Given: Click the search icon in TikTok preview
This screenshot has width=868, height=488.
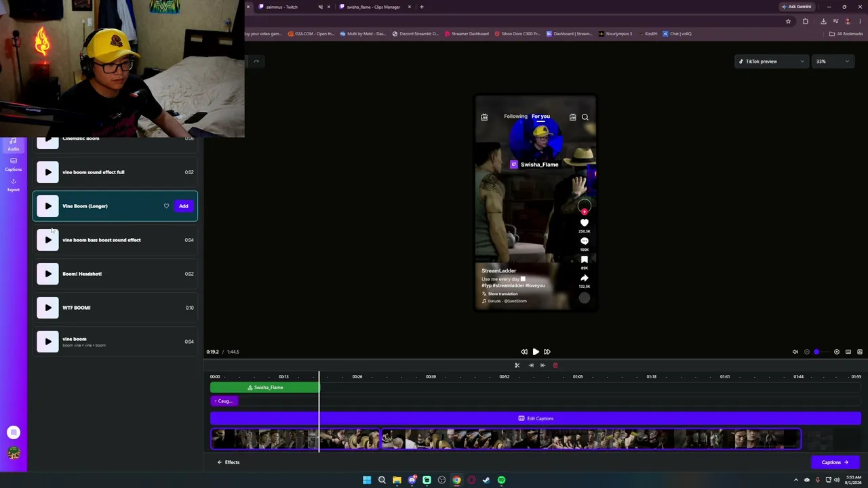Looking at the screenshot, I should coord(585,117).
